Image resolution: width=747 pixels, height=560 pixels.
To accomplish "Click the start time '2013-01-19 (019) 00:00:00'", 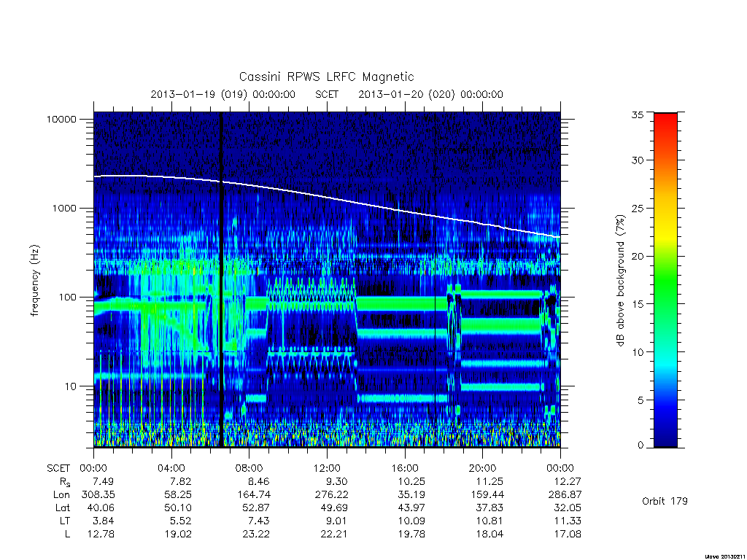I will click(223, 94).
